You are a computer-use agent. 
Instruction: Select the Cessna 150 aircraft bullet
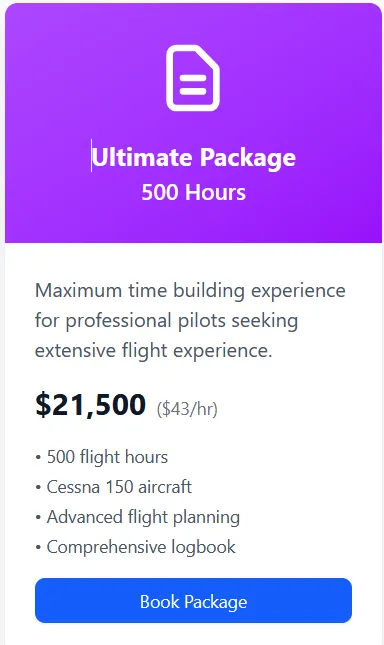pyautogui.click(x=113, y=487)
